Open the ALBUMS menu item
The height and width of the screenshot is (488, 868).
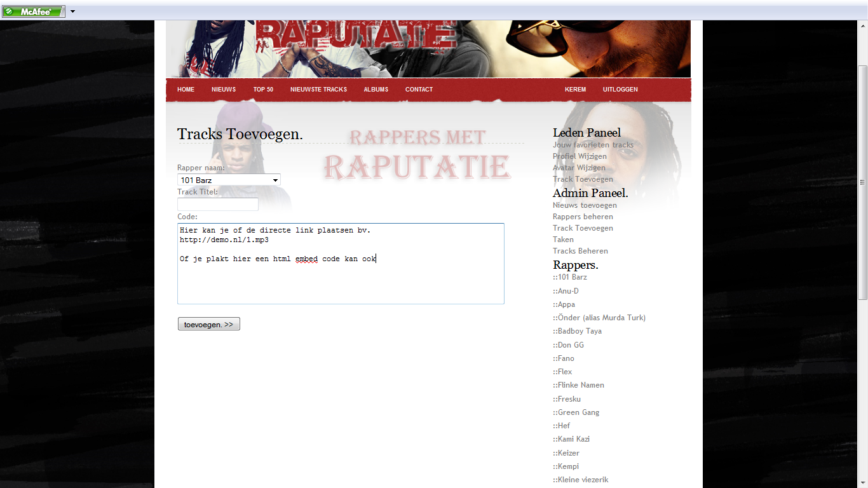coord(376,90)
